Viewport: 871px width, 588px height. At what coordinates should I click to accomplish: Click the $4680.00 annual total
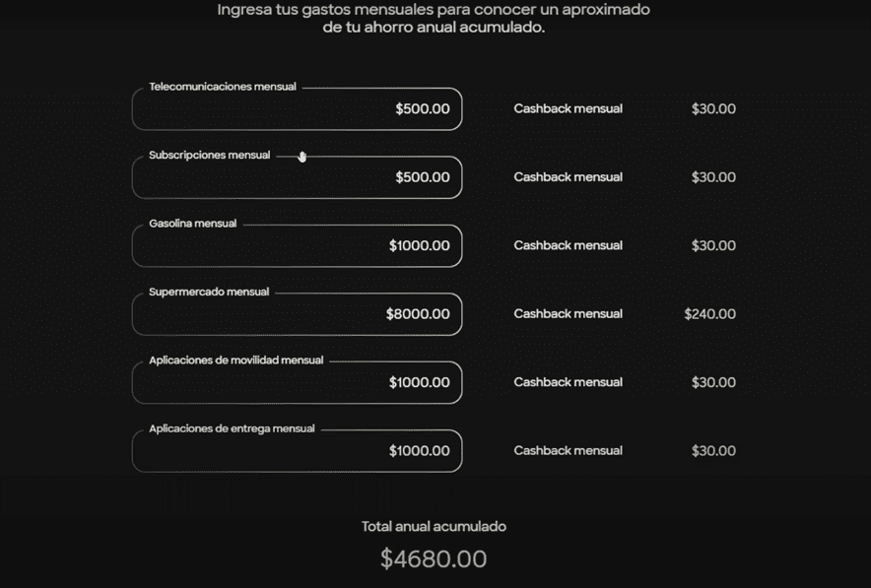coord(434,559)
